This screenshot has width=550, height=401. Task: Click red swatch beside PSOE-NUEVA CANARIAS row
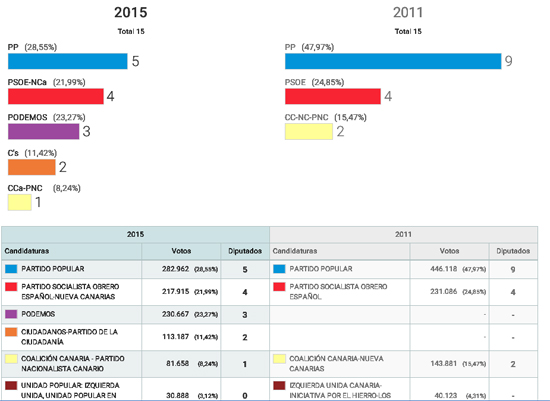pyautogui.click(x=11, y=287)
